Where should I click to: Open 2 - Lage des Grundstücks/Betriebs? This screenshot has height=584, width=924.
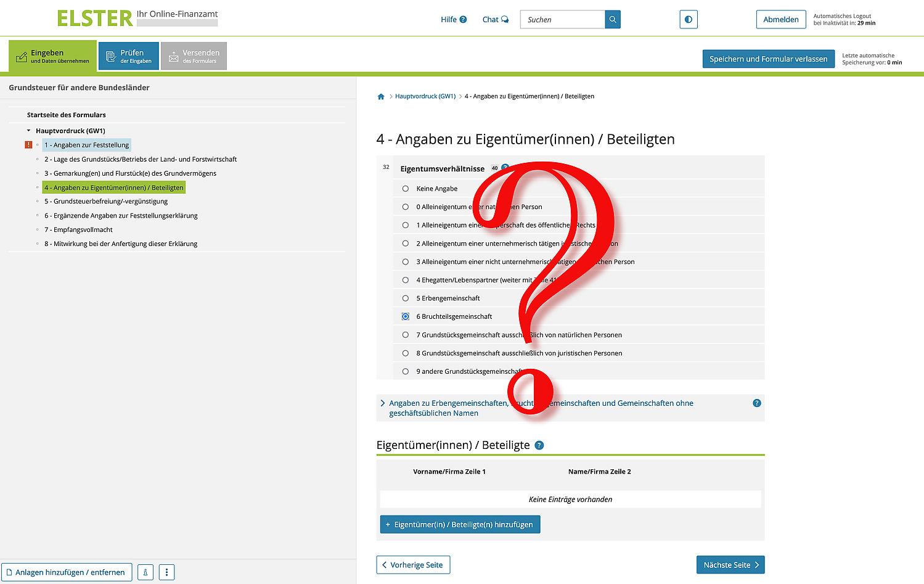click(x=141, y=159)
